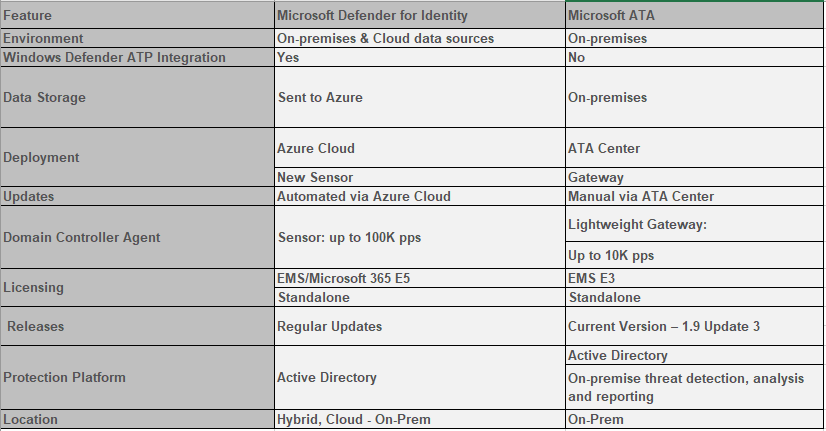Select the Windows Defender ATP Integration cell
The image size is (826, 431).
click(137, 57)
